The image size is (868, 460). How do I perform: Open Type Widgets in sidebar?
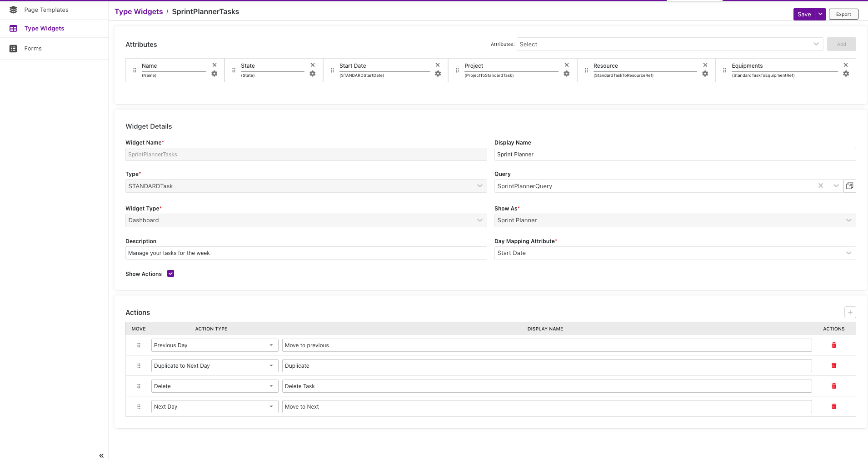(x=44, y=28)
